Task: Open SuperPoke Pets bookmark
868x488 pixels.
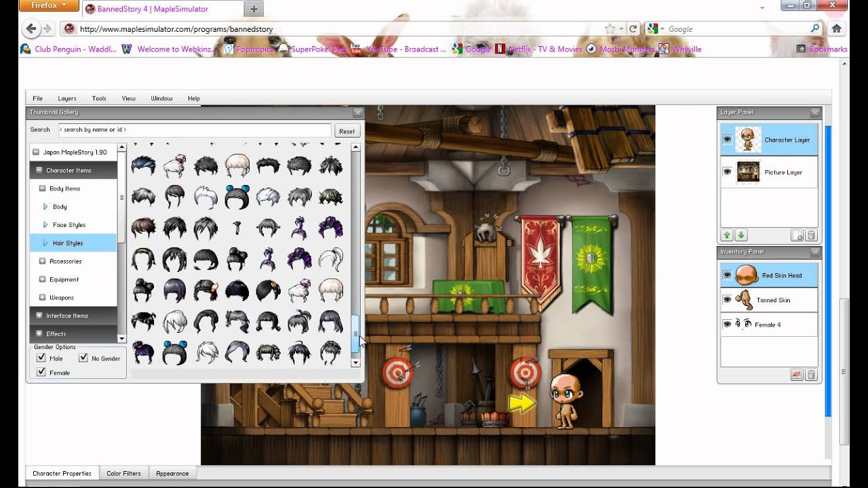Action: 313,49
